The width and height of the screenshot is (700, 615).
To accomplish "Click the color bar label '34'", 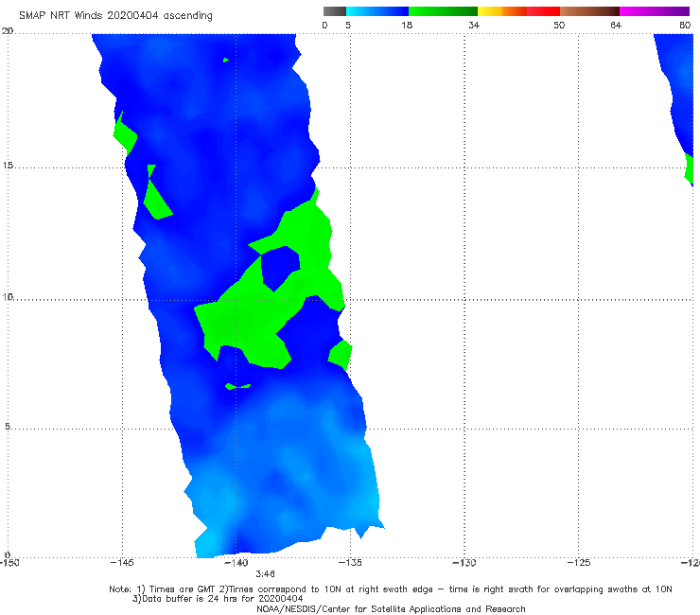I will click(474, 25).
